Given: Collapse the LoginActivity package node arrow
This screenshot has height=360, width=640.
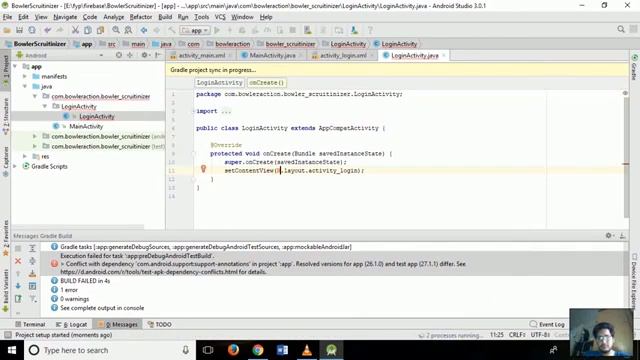Looking at the screenshot, I should 45,106.
